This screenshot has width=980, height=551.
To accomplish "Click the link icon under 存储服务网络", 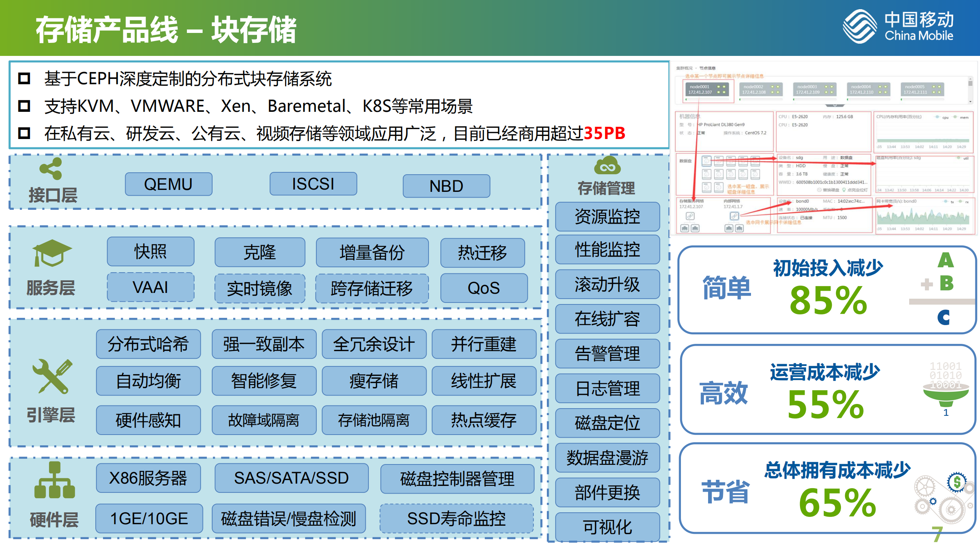I will pos(690,216).
